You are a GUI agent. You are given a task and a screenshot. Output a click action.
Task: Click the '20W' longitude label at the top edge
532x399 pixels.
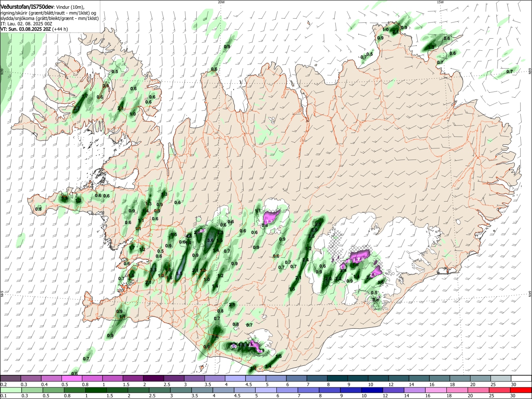pyautogui.click(x=221, y=2)
